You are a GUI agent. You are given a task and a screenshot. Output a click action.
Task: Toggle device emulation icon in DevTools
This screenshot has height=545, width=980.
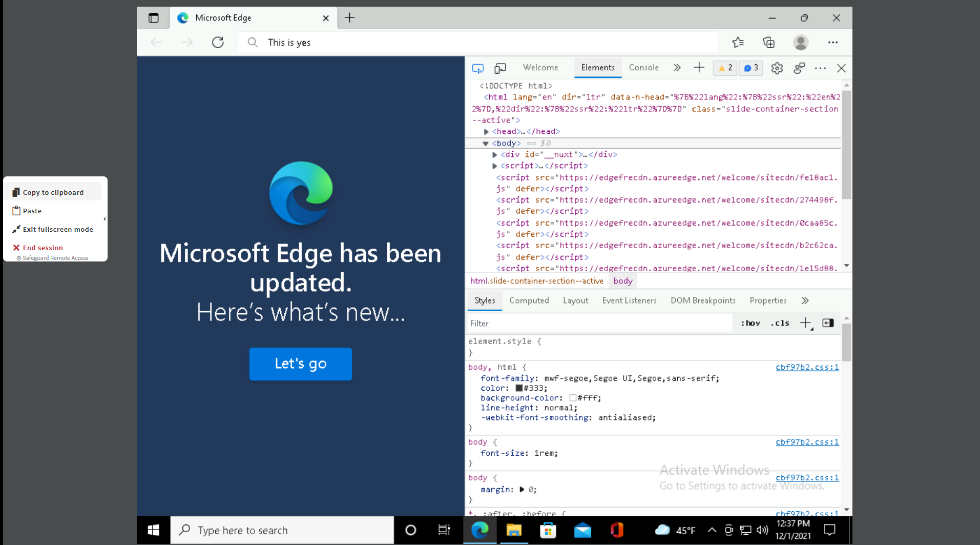500,68
